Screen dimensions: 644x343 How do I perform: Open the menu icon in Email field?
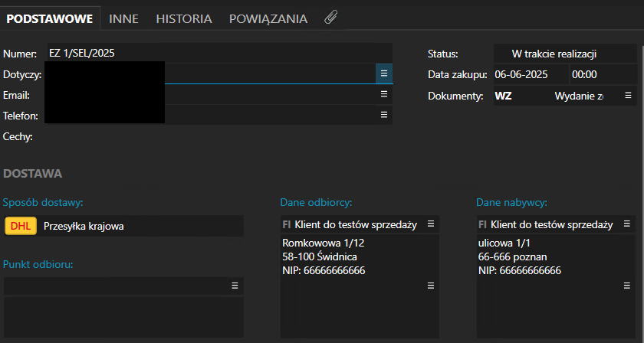pyautogui.click(x=384, y=93)
